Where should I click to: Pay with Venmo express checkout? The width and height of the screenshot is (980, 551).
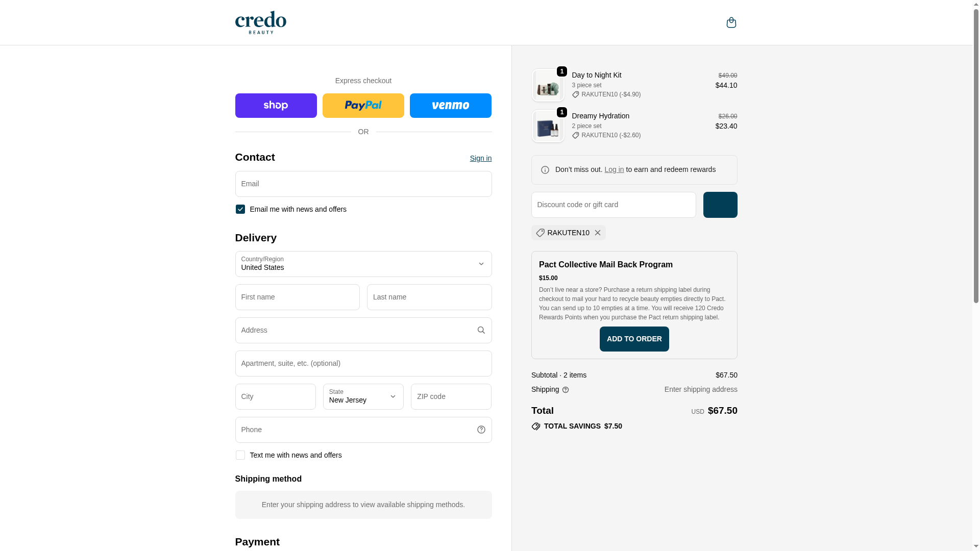coord(450,106)
